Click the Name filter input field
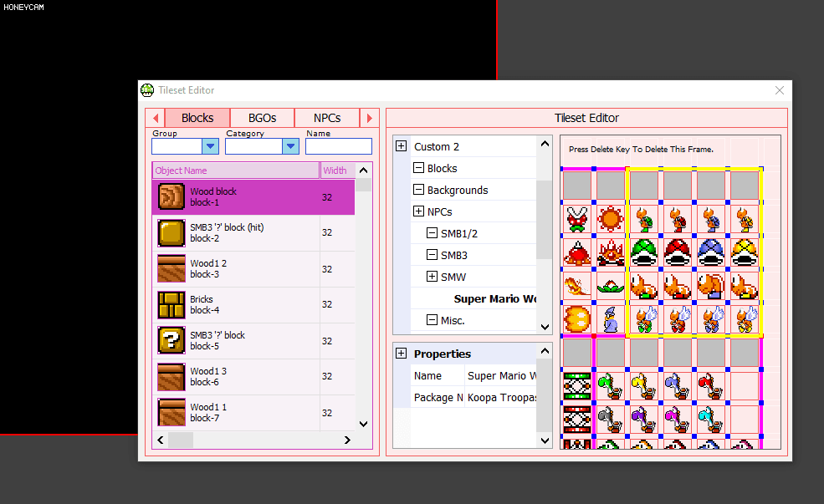Image resolution: width=824 pixels, height=504 pixels. click(x=339, y=146)
